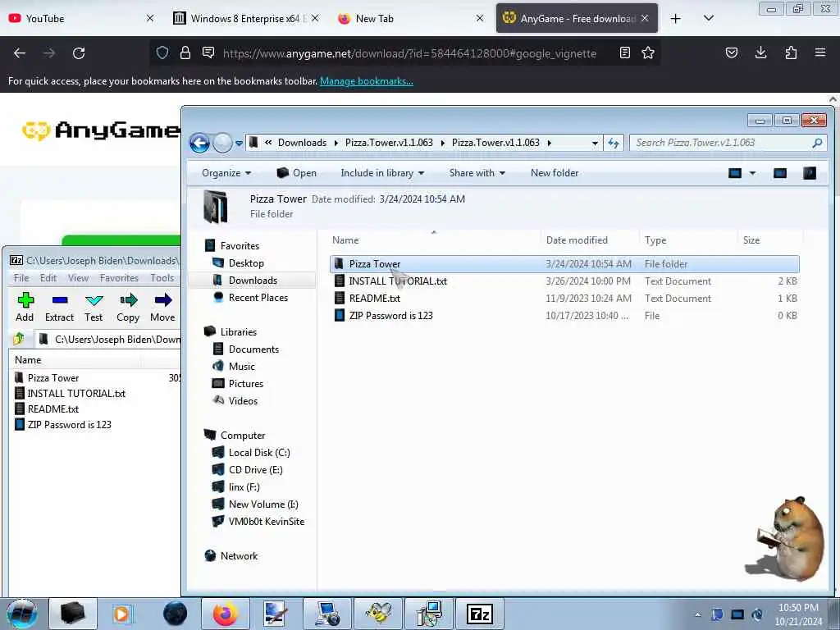Open the change view options dropdown arrow
The width and height of the screenshot is (840, 630).
[752, 173]
